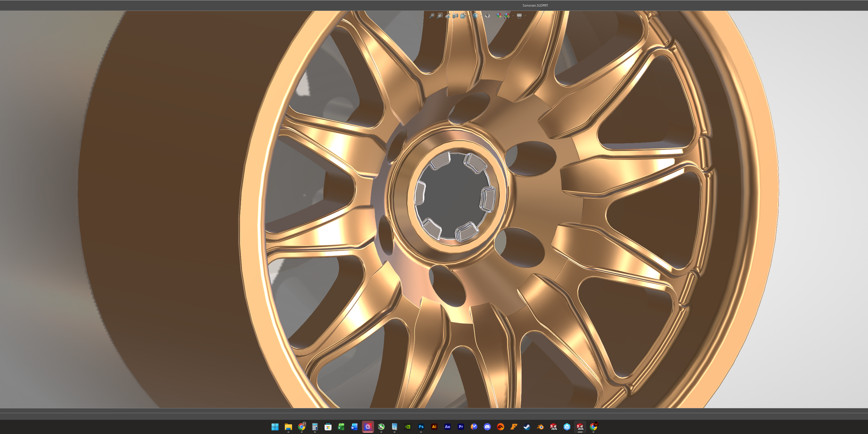This screenshot has width=868, height=434.
Task: Click the Sonoran.SLDPRT title text
Action: (x=535, y=6)
